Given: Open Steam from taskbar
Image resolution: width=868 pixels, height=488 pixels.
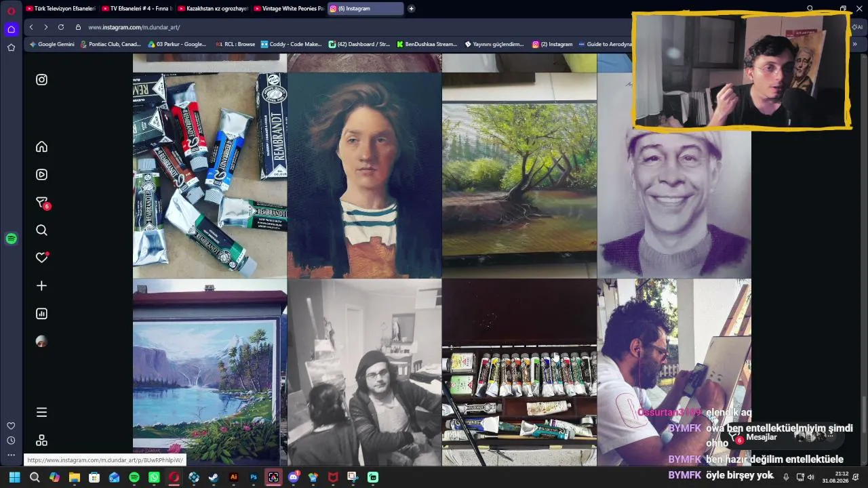Looking at the screenshot, I should (x=214, y=477).
